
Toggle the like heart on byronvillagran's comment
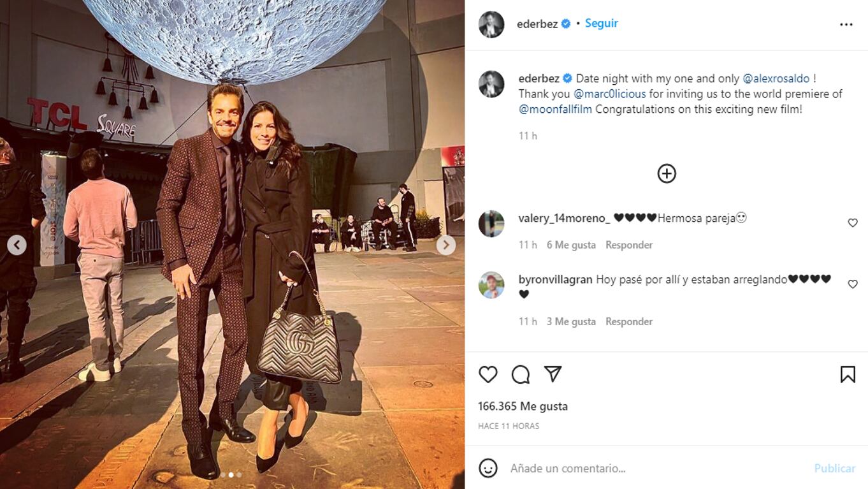pos(853,282)
